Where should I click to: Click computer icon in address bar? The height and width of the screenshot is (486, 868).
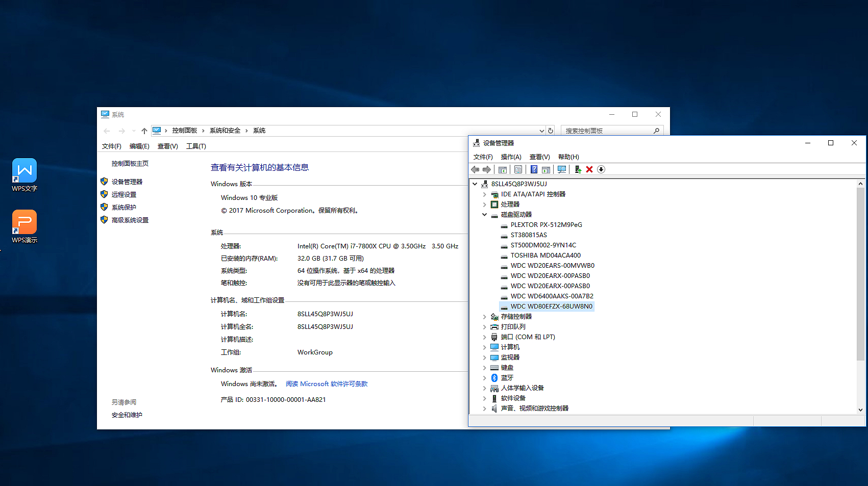[x=157, y=131]
